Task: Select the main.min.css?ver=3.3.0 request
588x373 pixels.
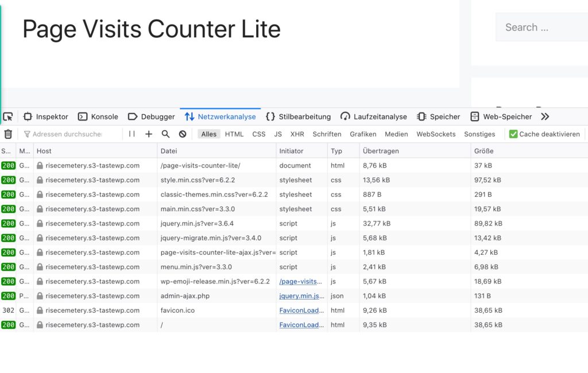Action: pos(294,209)
